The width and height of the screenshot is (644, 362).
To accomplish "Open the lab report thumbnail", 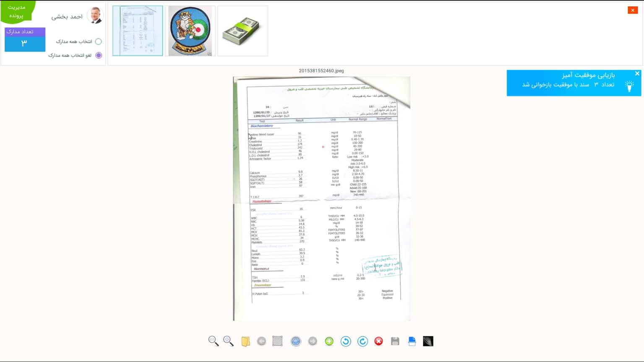I will [x=138, y=31].
